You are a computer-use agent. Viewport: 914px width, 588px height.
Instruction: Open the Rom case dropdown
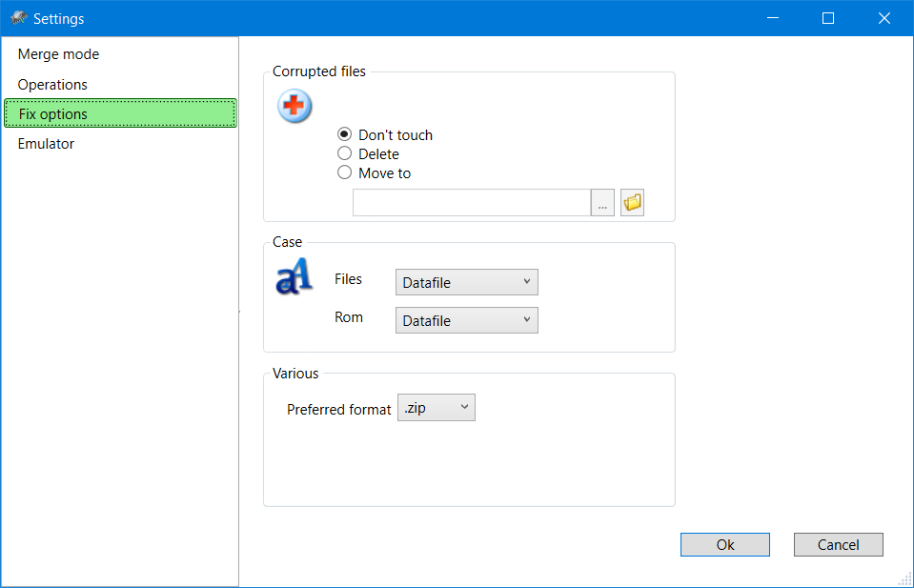point(466,321)
